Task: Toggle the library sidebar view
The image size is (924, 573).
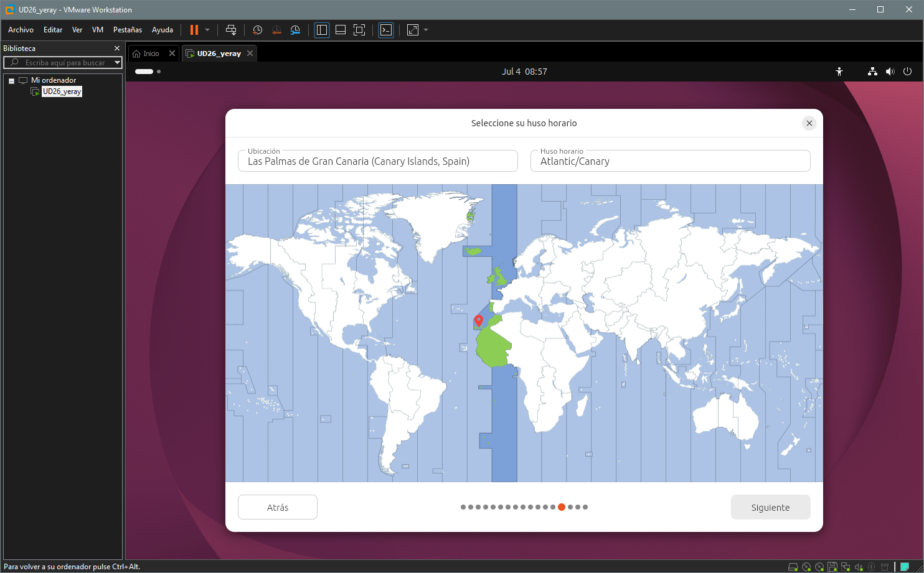Action: point(322,30)
